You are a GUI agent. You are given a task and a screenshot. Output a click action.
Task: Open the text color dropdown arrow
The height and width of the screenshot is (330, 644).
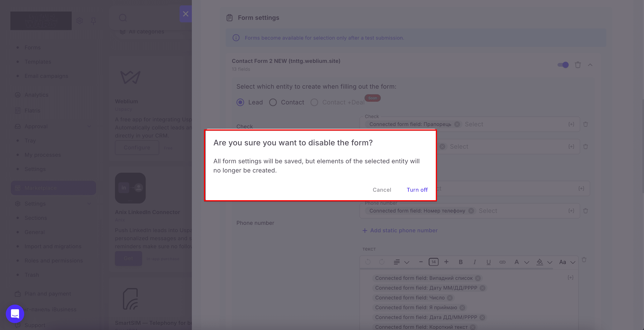527,262
